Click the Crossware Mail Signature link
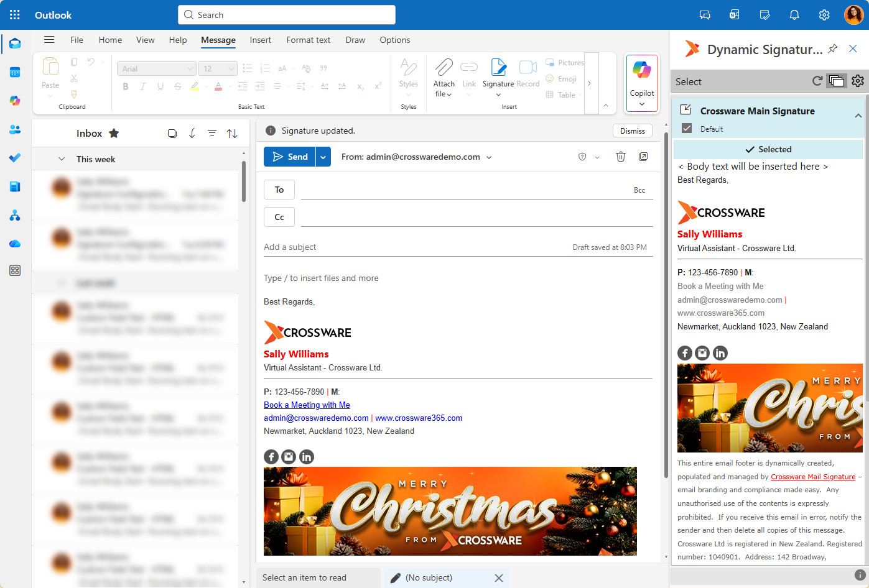The height and width of the screenshot is (588, 869). click(812, 477)
